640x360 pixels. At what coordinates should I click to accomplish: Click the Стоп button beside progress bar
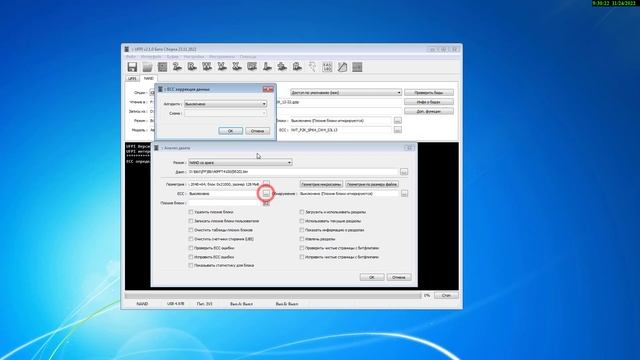click(446, 295)
